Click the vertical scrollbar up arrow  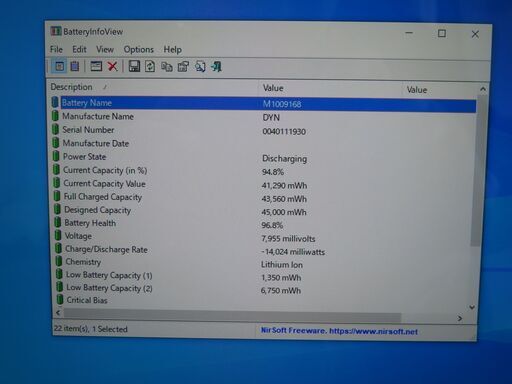[x=483, y=89]
